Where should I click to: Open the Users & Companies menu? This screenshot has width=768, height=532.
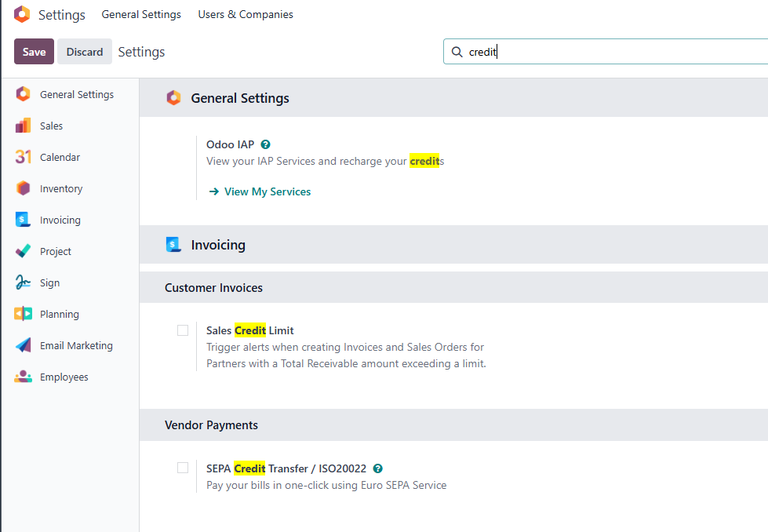(x=246, y=15)
